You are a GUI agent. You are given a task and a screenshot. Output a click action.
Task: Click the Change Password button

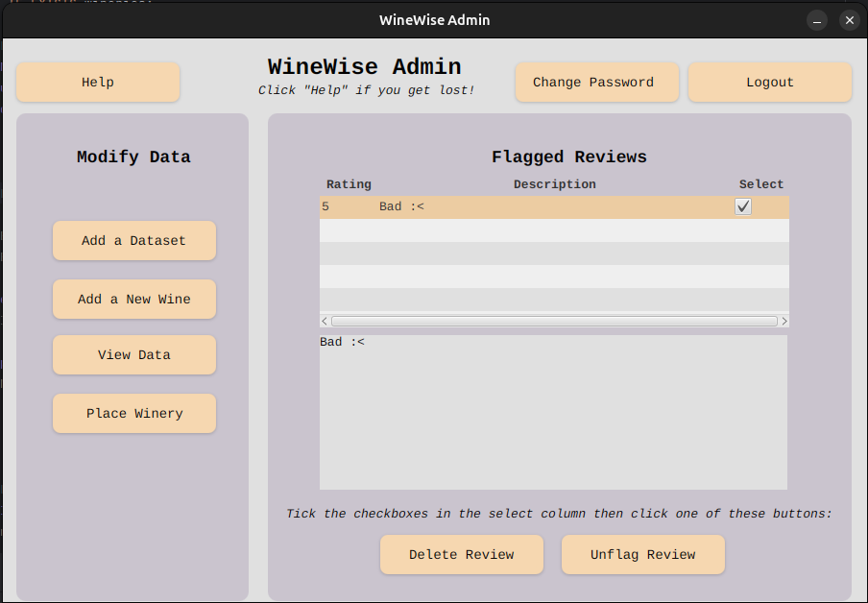pyautogui.click(x=597, y=82)
